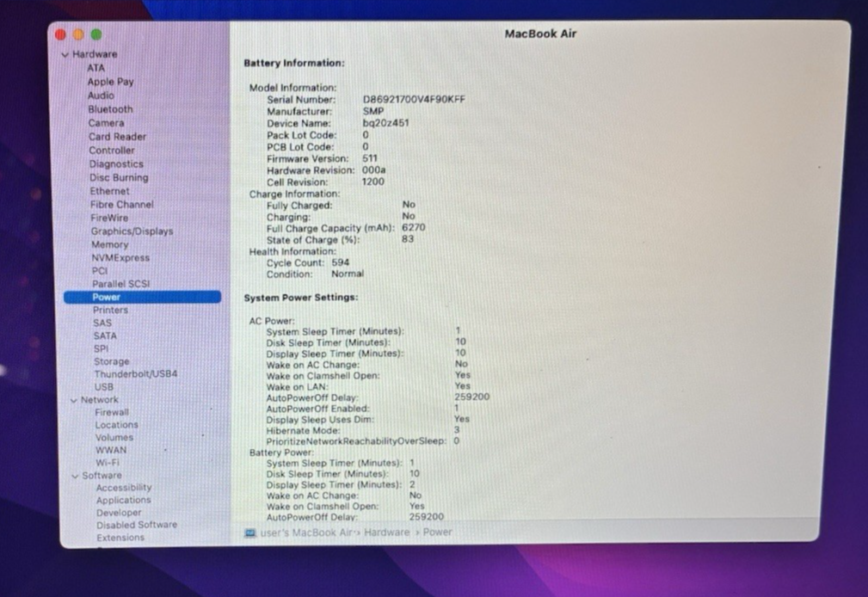
Task: Open Applications under Software
Action: pyautogui.click(x=123, y=500)
